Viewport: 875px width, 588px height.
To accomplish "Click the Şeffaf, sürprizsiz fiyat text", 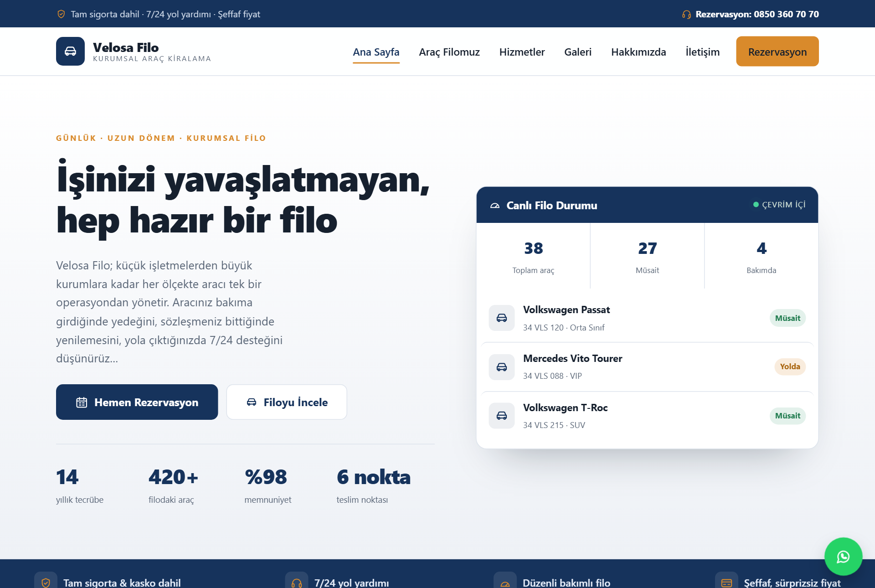I will [793, 583].
